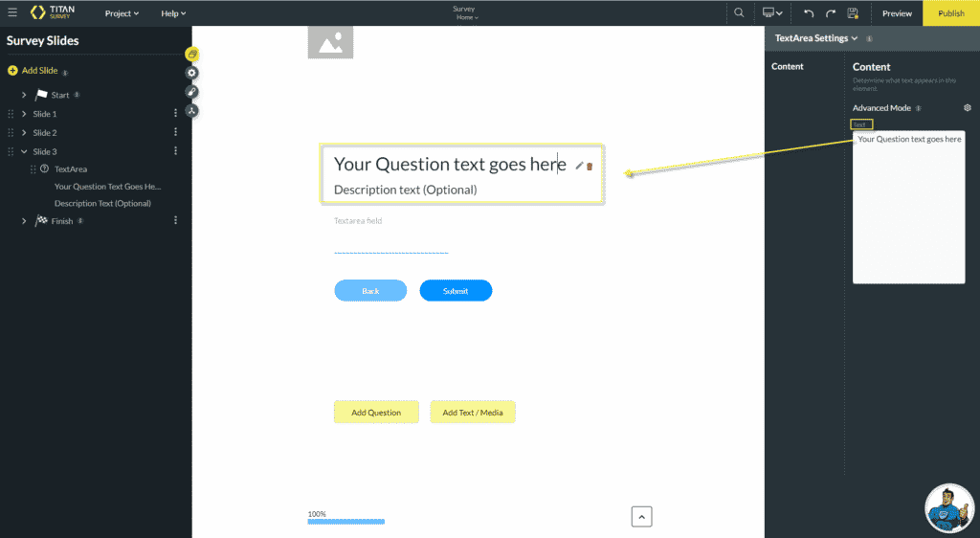Click the redo arrow icon
Screen dimensions: 980x538
point(831,13)
